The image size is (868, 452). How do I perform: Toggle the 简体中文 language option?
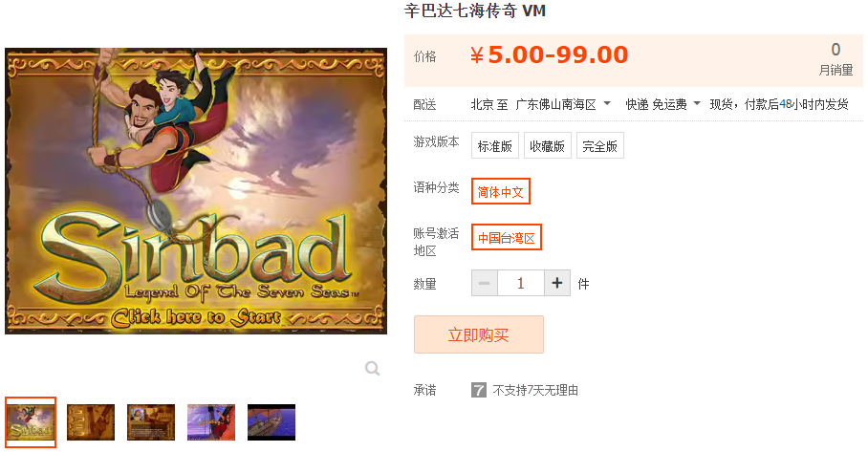click(500, 191)
